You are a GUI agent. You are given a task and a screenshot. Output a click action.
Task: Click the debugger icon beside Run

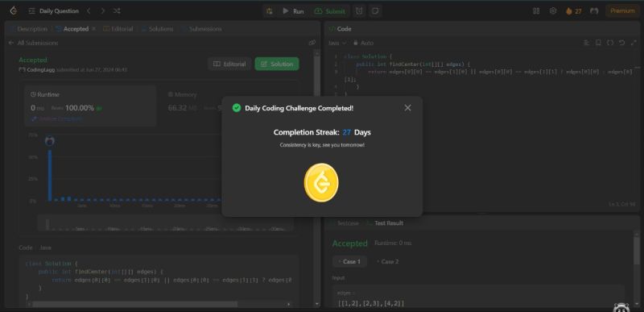(270, 11)
